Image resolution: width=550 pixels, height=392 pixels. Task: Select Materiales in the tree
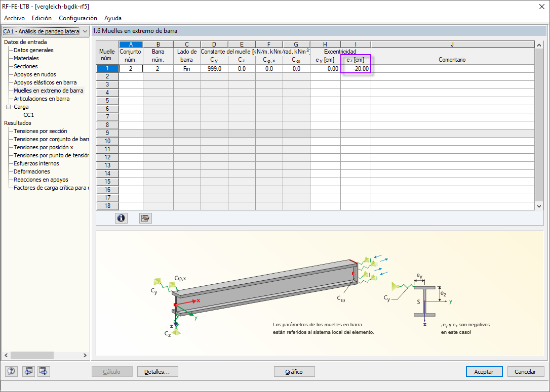[26, 58]
